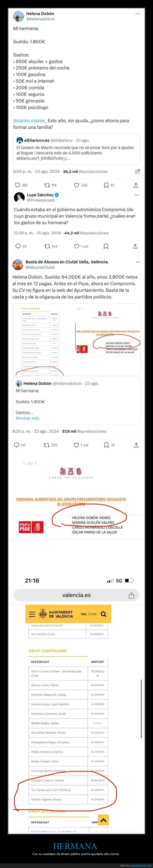Open the @carlos_mazon_ mention link
The height and width of the screenshot is (868, 153).
(30, 121)
